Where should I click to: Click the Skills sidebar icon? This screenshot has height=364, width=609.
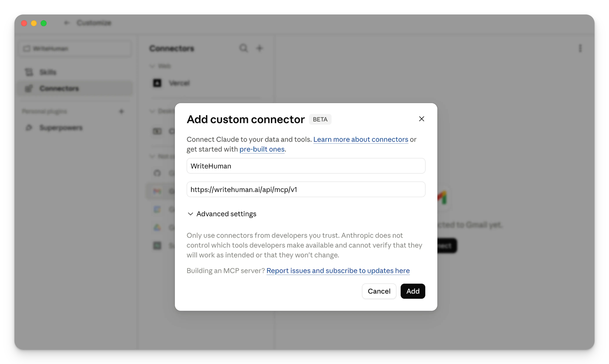pos(29,72)
